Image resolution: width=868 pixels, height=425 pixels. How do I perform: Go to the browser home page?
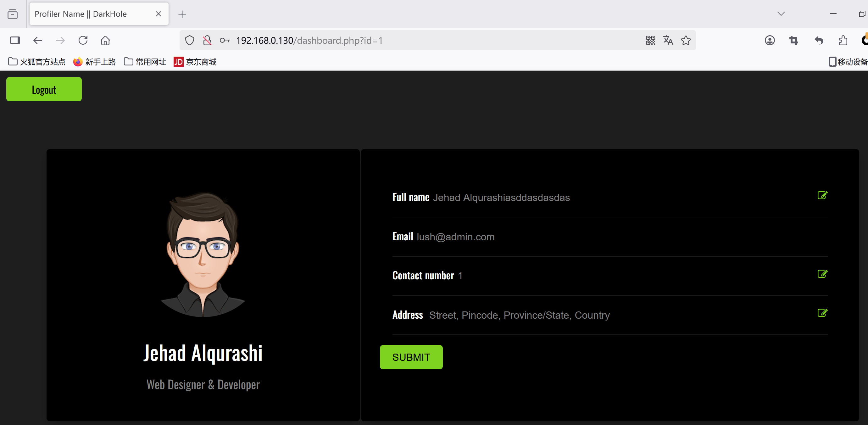tap(105, 41)
